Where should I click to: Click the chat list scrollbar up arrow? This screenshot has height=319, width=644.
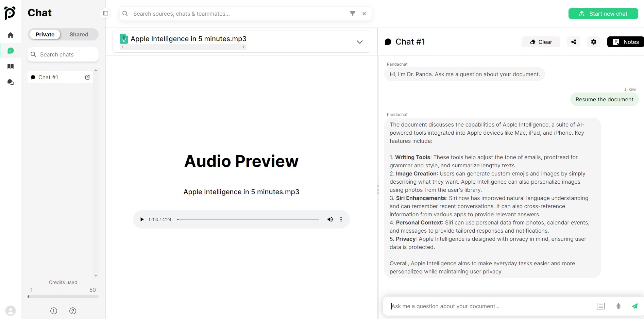(96, 70)
